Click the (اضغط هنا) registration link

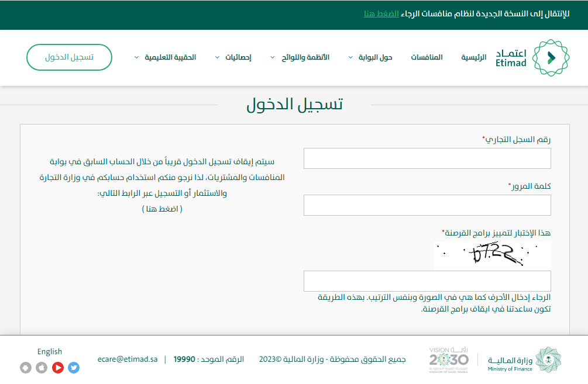click(162, 209)
